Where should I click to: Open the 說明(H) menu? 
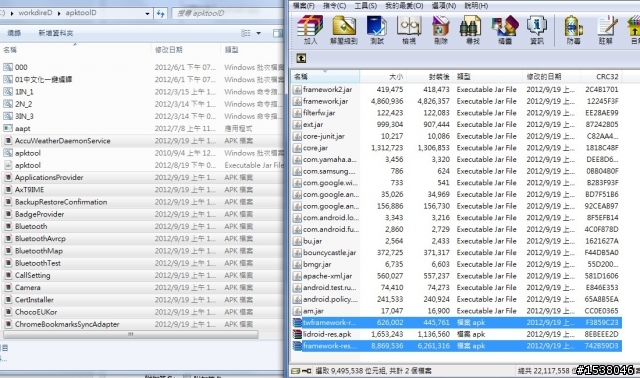(x=476, y=6)
